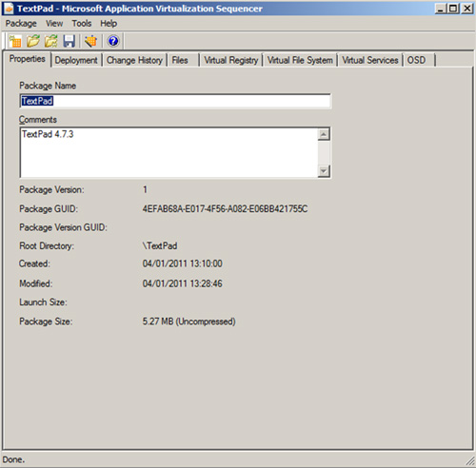Click the New Package toolbar icon
This screenshot has width=476, height=468.
pyautogui.click(x=15, y=41)
